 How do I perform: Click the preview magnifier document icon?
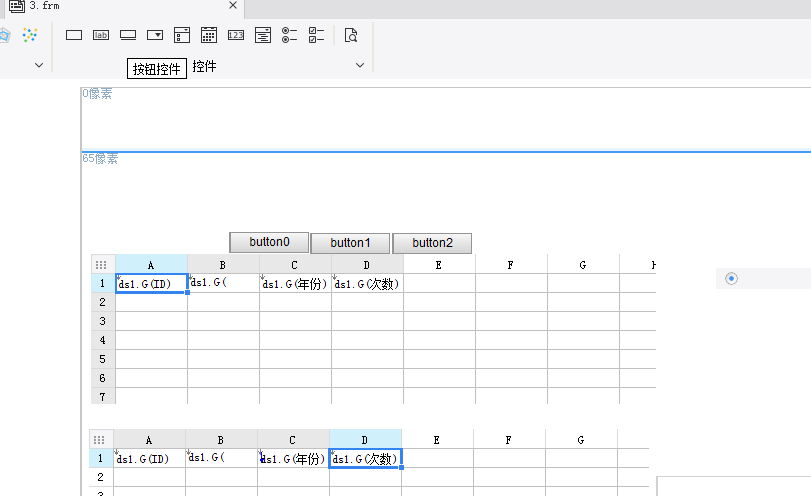point(351,35)
